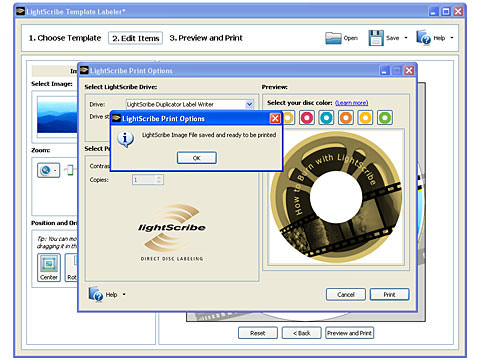480x360 pixels.
Task: Open the Learn more link
Action: point(351,103)
